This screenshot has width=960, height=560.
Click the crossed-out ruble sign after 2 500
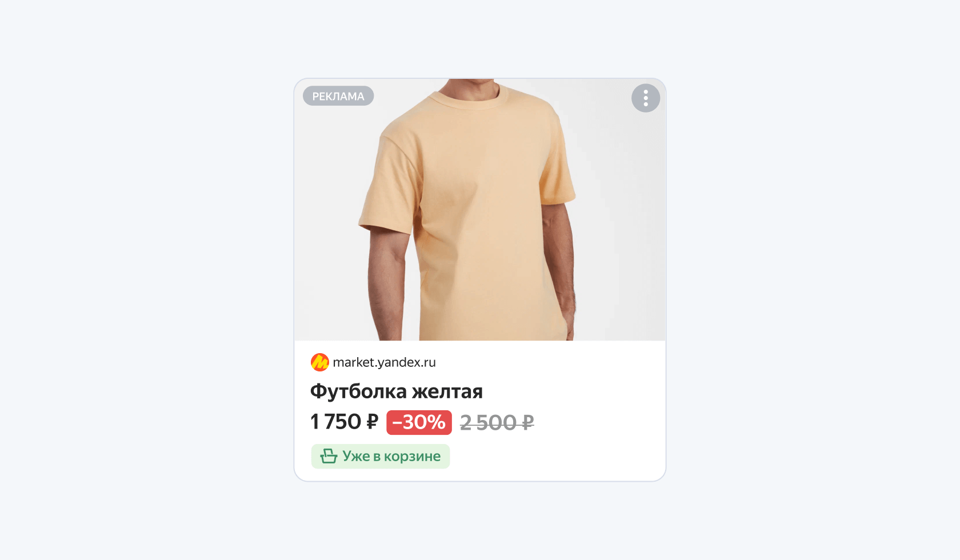[527, 423]
